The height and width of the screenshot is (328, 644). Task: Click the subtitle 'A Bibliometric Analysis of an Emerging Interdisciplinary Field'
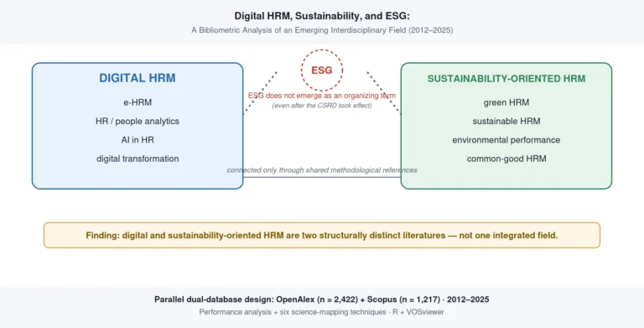click(x=322, y=30)
